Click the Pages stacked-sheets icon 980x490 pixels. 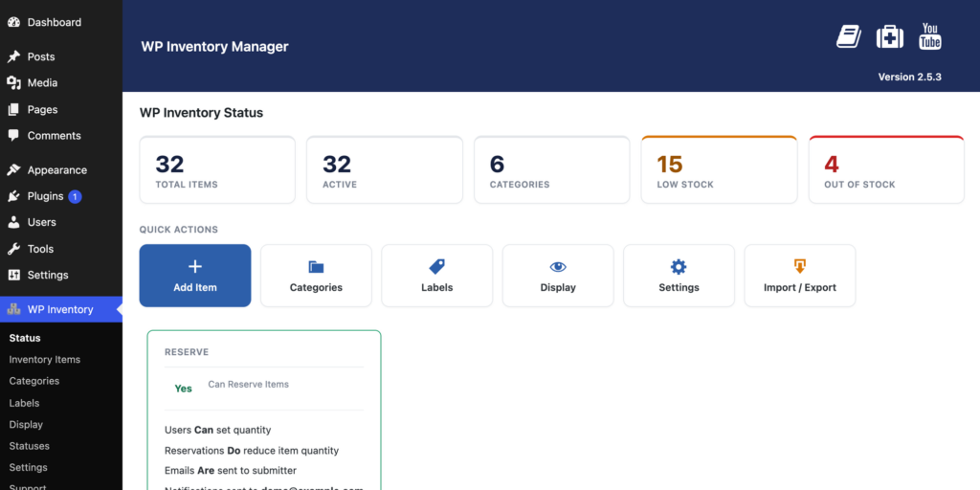tap(13, 109)
